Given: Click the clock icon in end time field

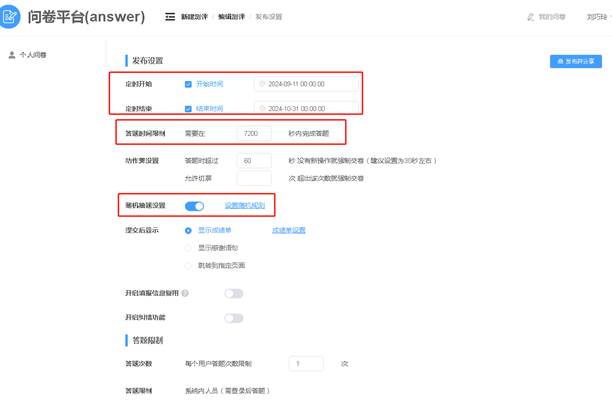Looking at the screenshot, I should pos(263,108).
